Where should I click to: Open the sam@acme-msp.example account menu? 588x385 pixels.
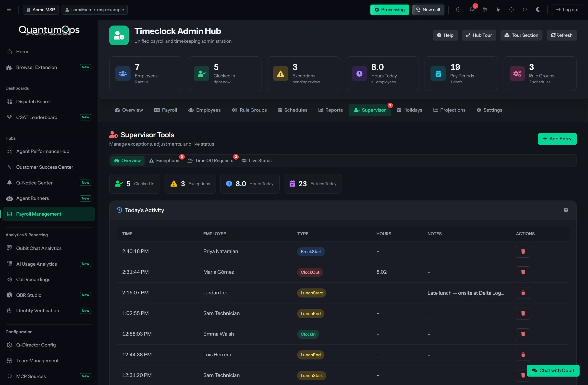(x=95, y=10)
